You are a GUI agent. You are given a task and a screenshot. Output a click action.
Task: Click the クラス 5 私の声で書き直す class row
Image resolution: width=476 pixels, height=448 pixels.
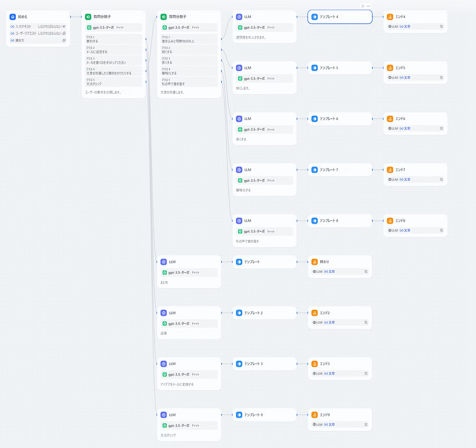pyautogui.click(x=189, y=82)
